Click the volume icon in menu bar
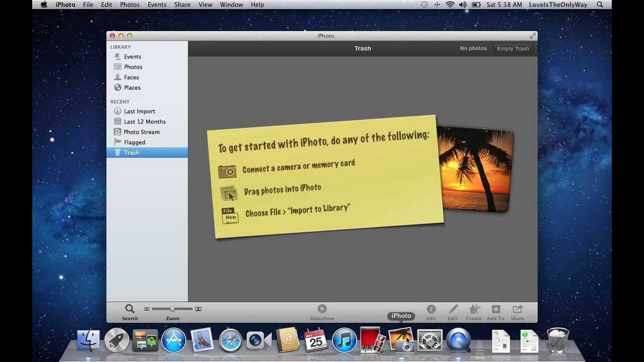This screenshot has width=644, height=362. pyautogui.click(x=463, y=5)
